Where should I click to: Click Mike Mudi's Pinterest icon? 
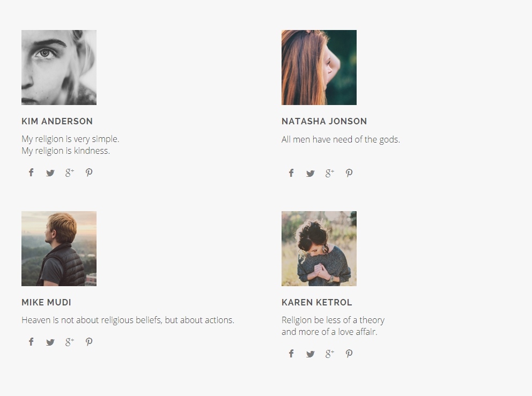(89, 342)
